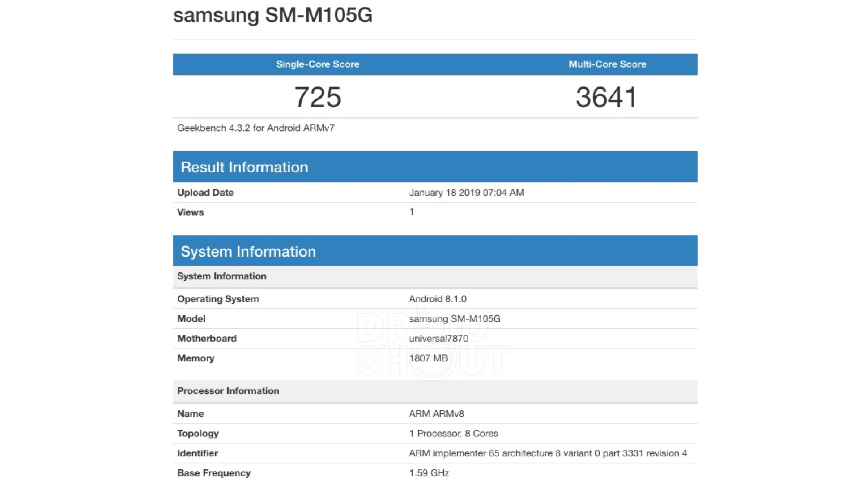
Task: Click the processor Name value ARM ARMv8
Action: click(436, 414)
